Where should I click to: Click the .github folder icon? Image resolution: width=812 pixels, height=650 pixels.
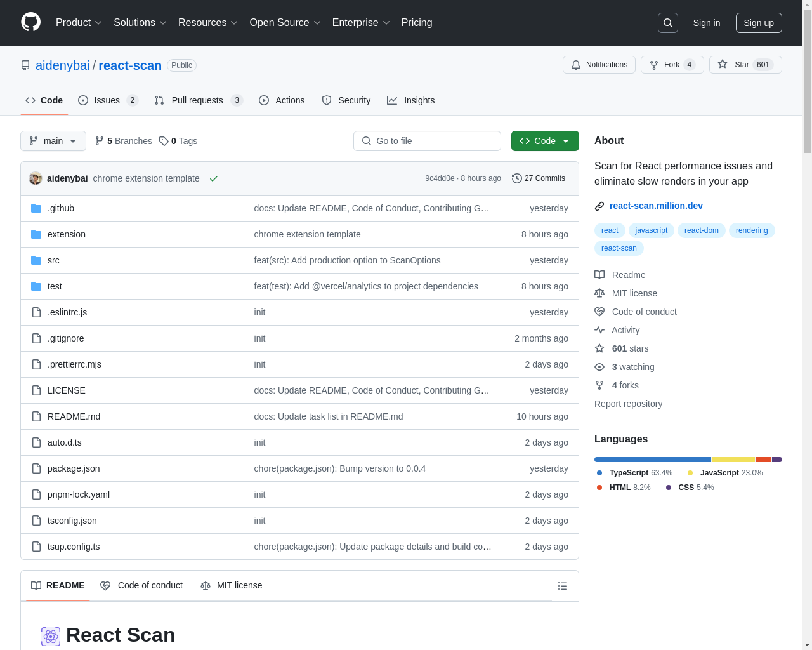point(36,208)
